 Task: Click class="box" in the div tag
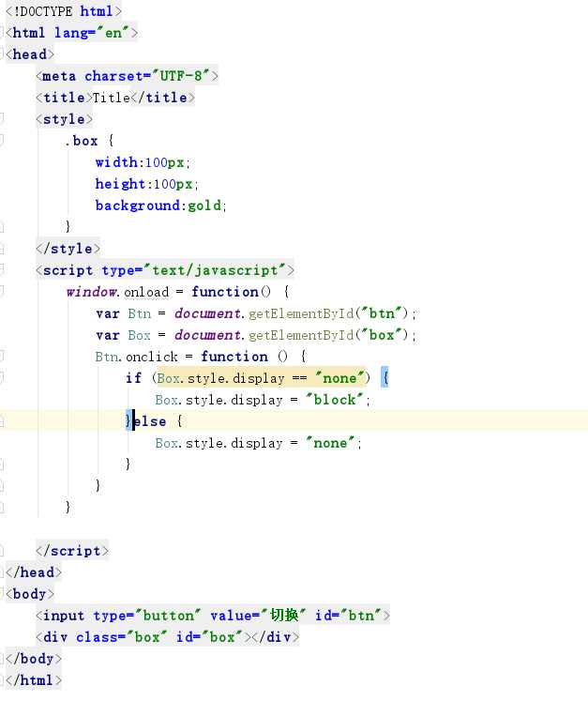tap(122, 636)
